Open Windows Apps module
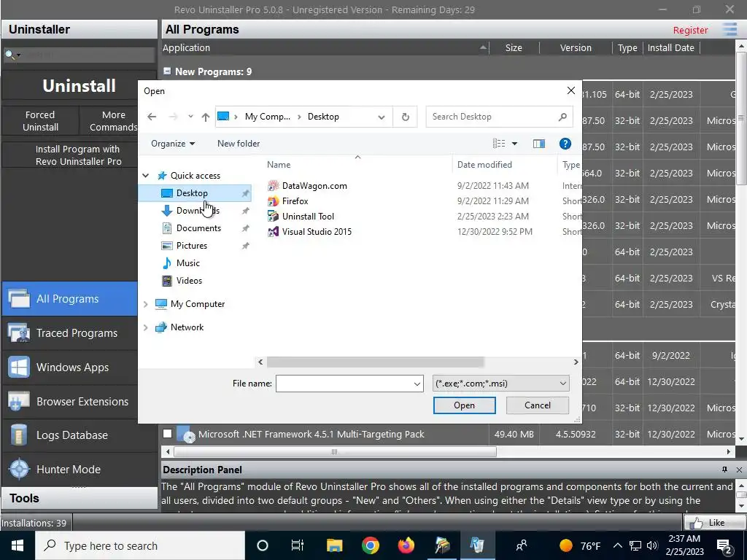 (x=69, y=367)
